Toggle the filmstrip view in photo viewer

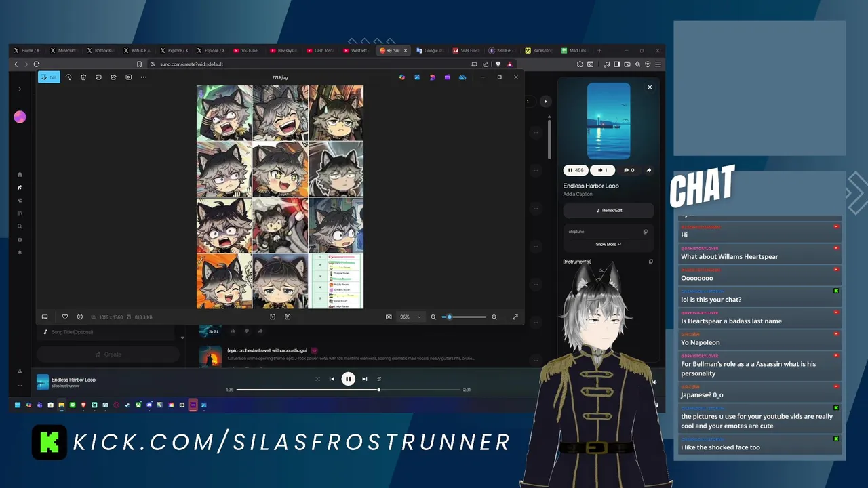tap(45, 317)
